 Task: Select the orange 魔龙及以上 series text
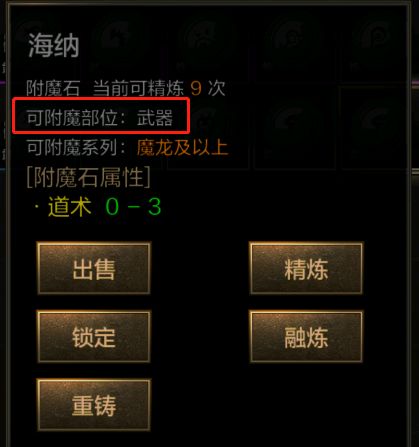coord(182,147)
